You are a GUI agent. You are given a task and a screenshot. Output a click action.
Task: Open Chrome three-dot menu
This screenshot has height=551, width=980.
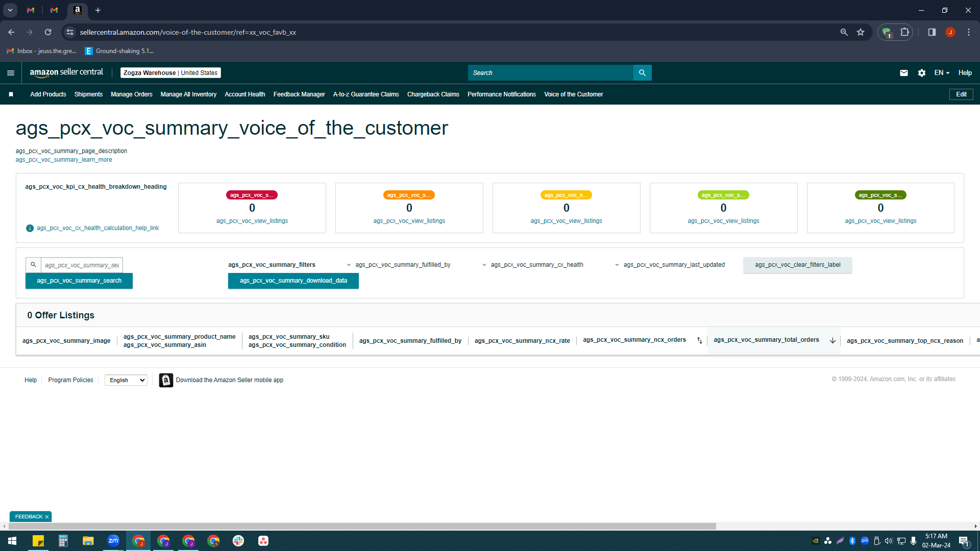pyautogui.click(x=968, y=32)
